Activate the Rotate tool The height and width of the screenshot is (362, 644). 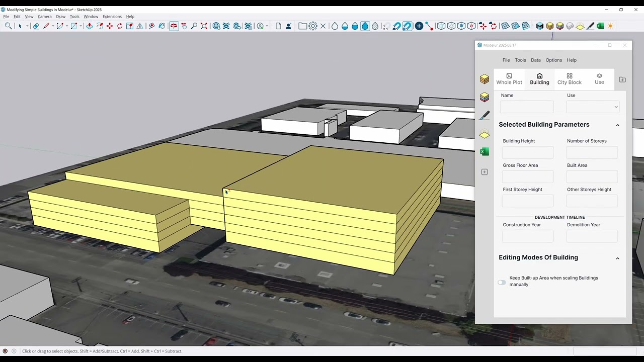(120, 26)
